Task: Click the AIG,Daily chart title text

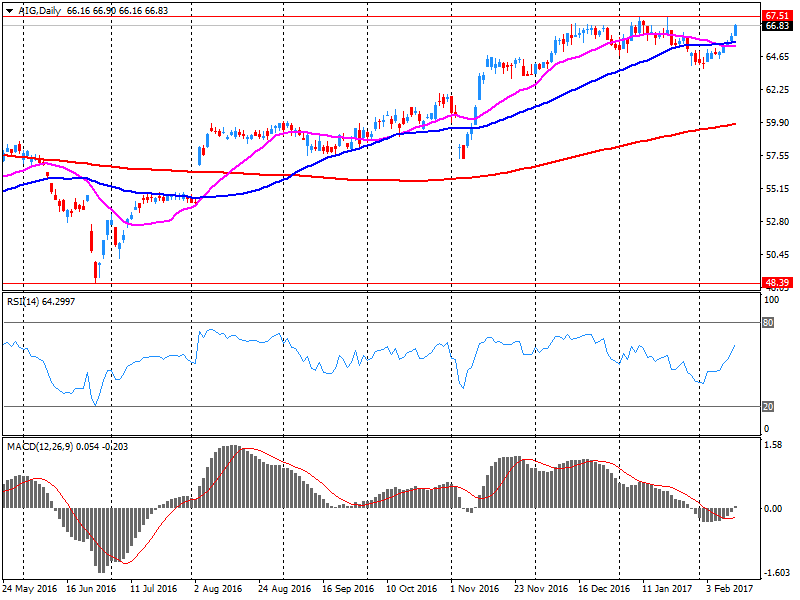Action: point(40,10)
